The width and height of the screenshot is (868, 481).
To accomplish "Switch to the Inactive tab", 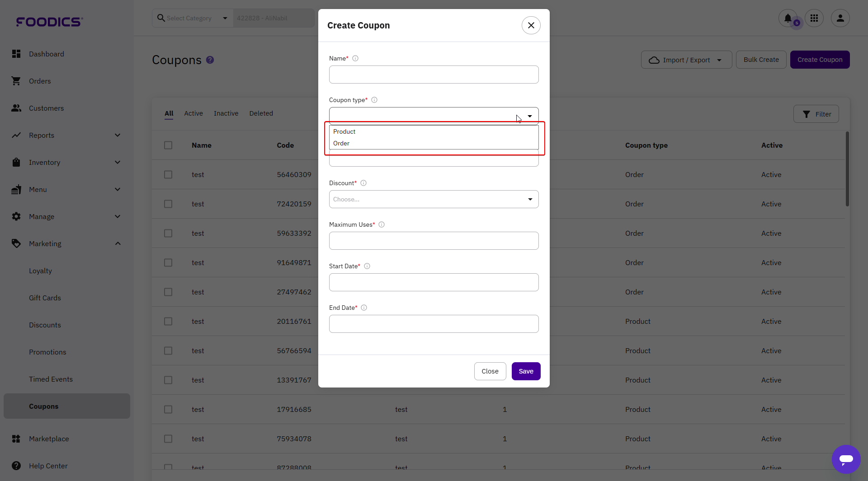I will [226, 114].
